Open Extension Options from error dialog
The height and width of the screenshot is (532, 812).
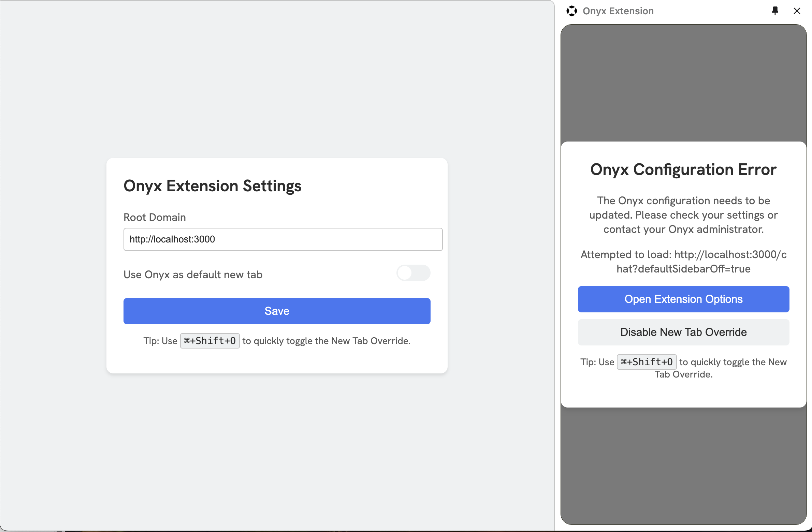[683, 299]
